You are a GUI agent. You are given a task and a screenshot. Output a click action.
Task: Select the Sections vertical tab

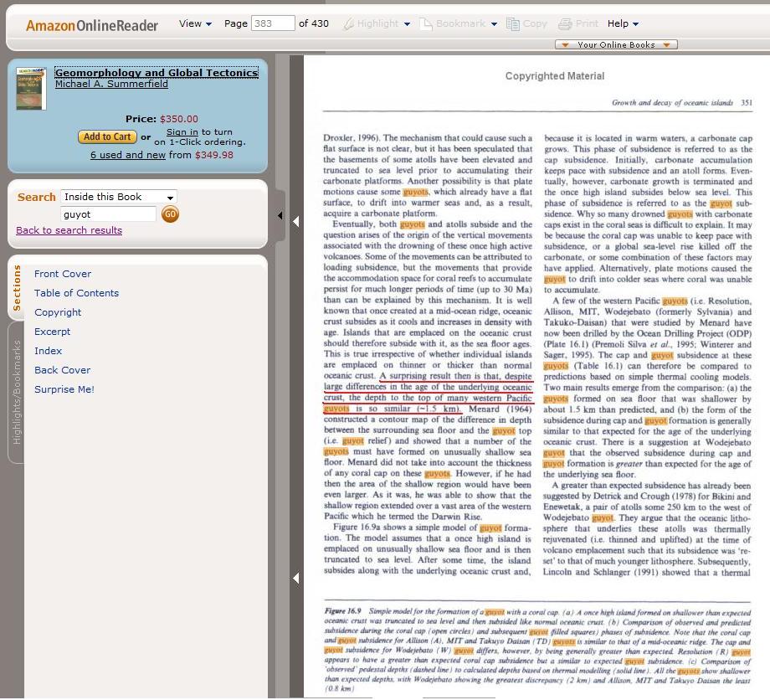point(17,288)
